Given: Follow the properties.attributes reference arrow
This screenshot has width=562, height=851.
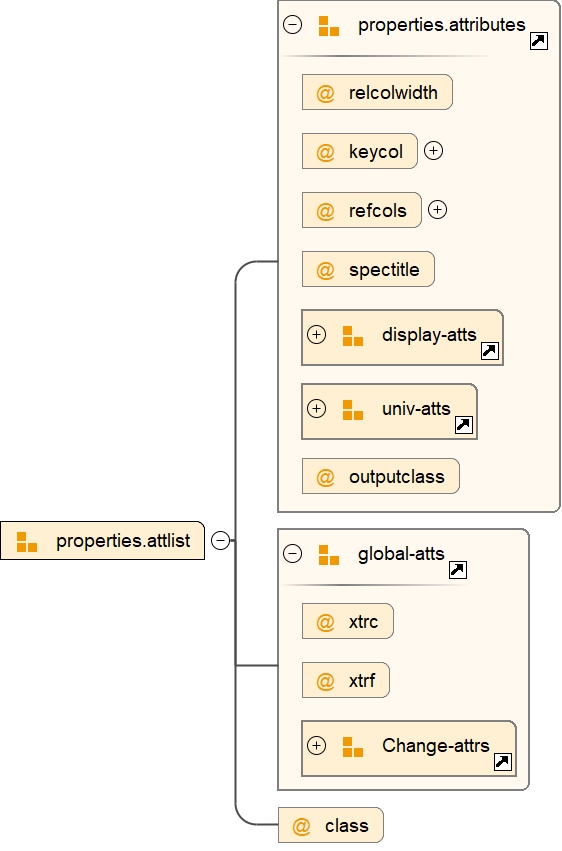Looking at the screenshot, I should pos(539,41).
